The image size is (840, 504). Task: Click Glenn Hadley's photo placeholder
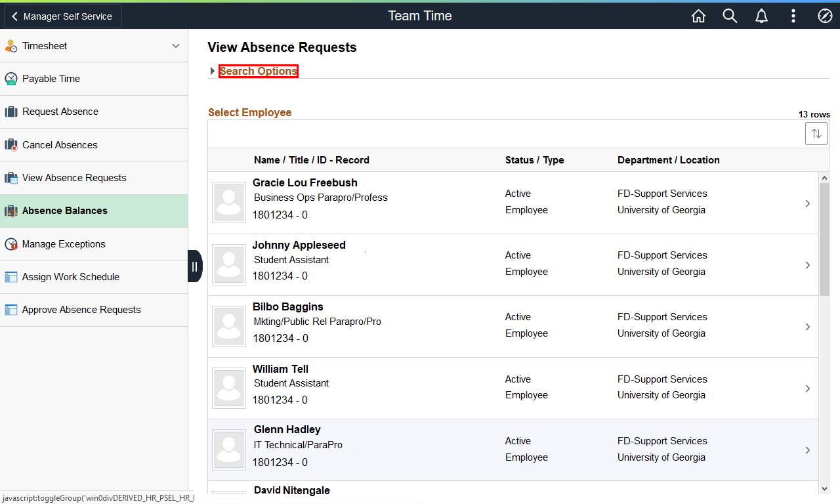[229, 450]
